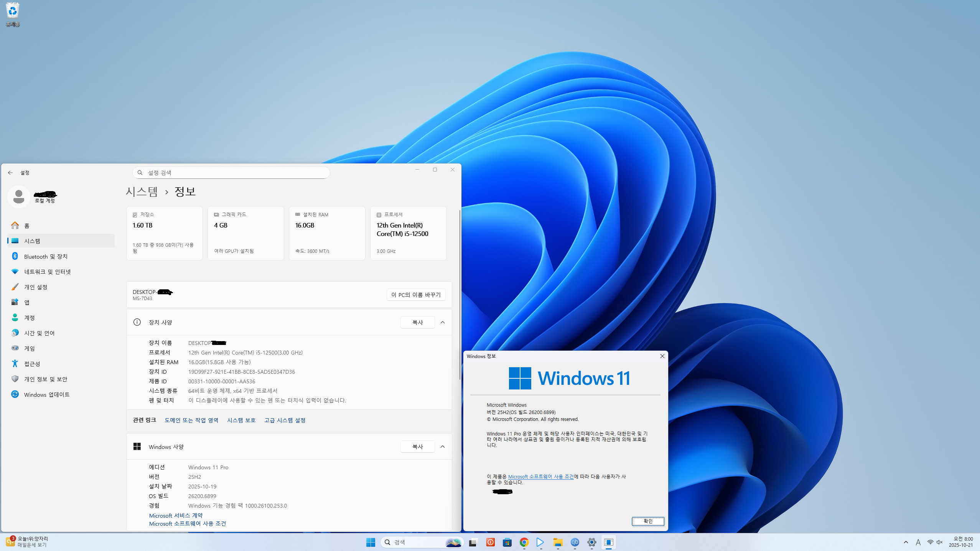Click 이 PC의 이름 바꾸기 button
The image size is (980, 551).
click(x=416, y=295)
